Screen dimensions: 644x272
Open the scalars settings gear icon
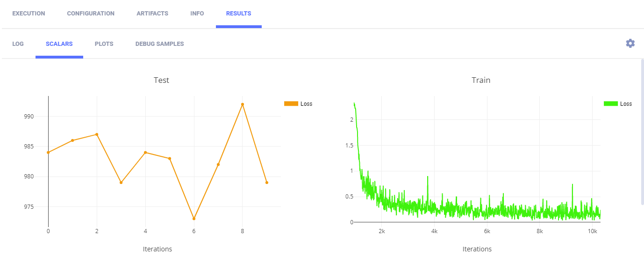630,44
